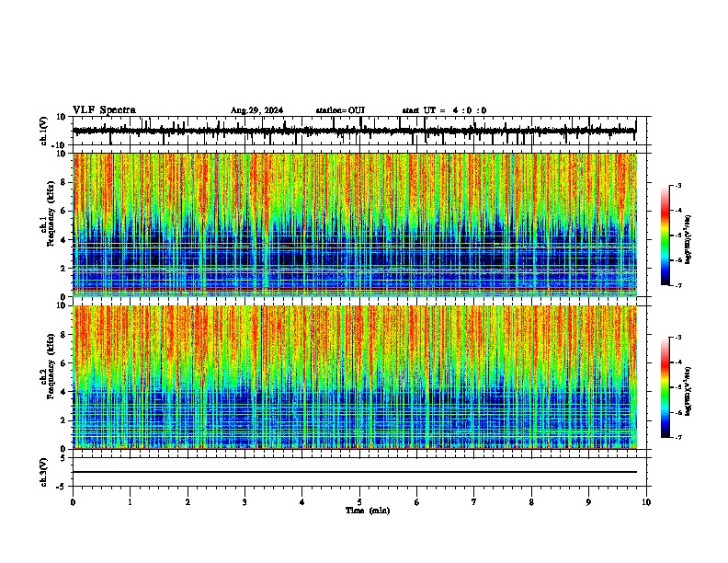This screenshot has height=563, width=728.
Task: Click time axis tick label "7"
Action: (x=474, y=502)
